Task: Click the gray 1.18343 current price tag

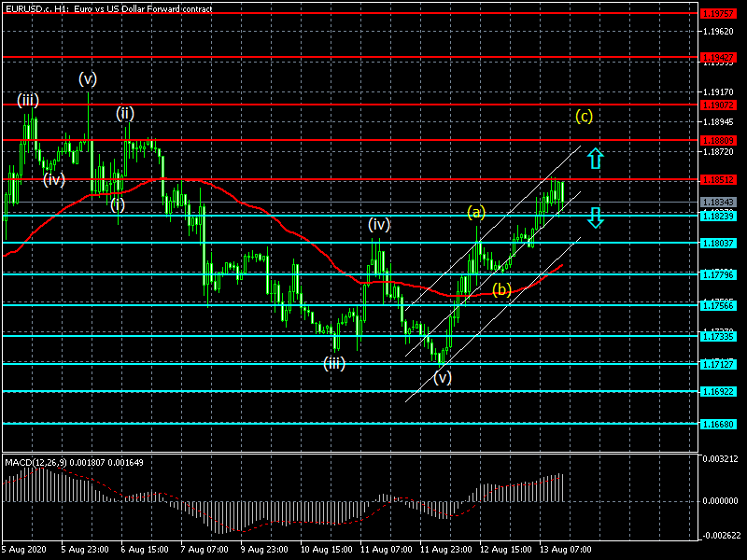Action: point(717,202)
